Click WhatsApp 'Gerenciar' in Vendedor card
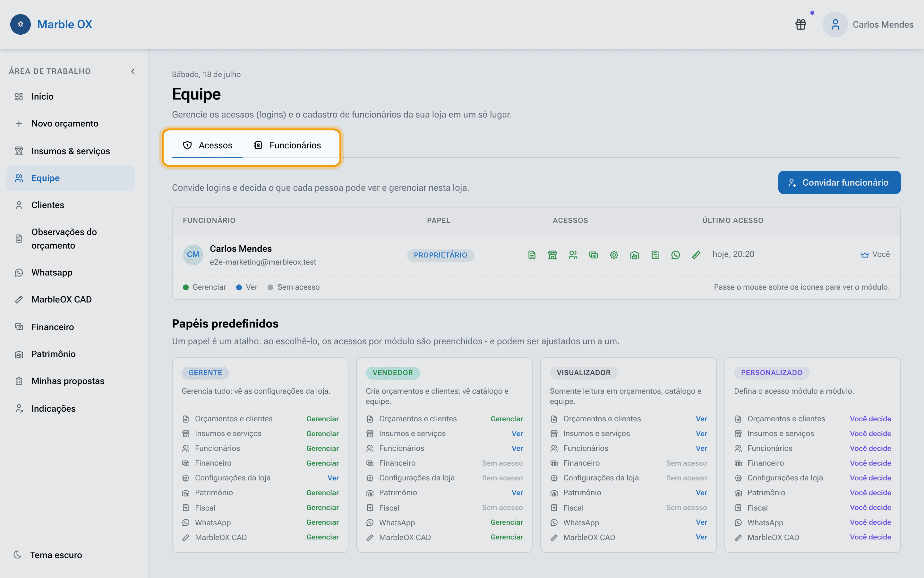924x578 pixels. 506,522
